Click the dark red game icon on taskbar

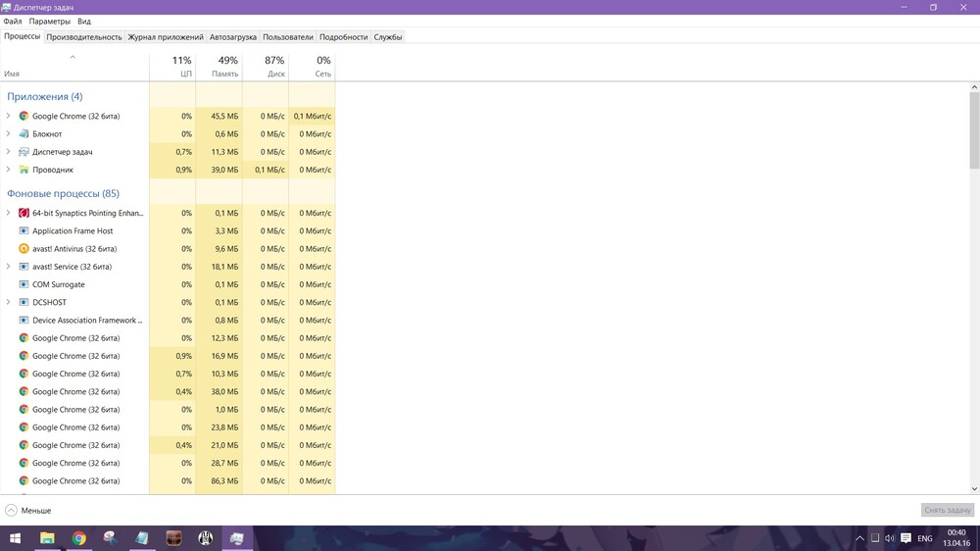click(x=173, y=538)
